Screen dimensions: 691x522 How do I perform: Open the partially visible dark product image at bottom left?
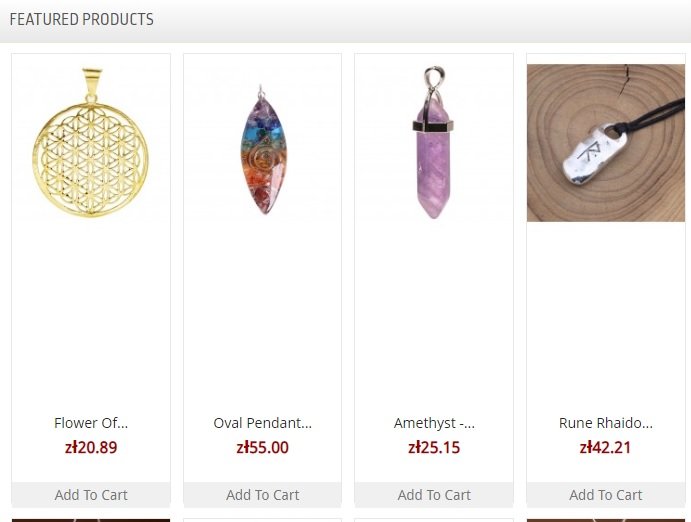91,520
